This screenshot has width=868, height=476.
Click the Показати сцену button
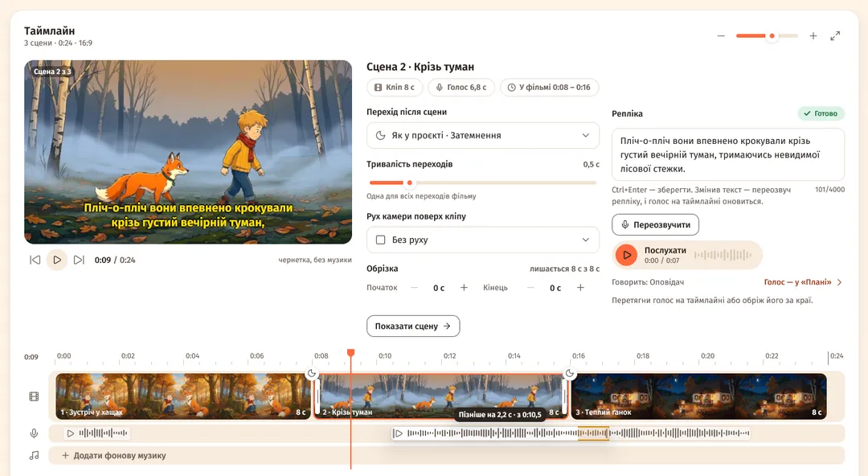click(413, 326)
